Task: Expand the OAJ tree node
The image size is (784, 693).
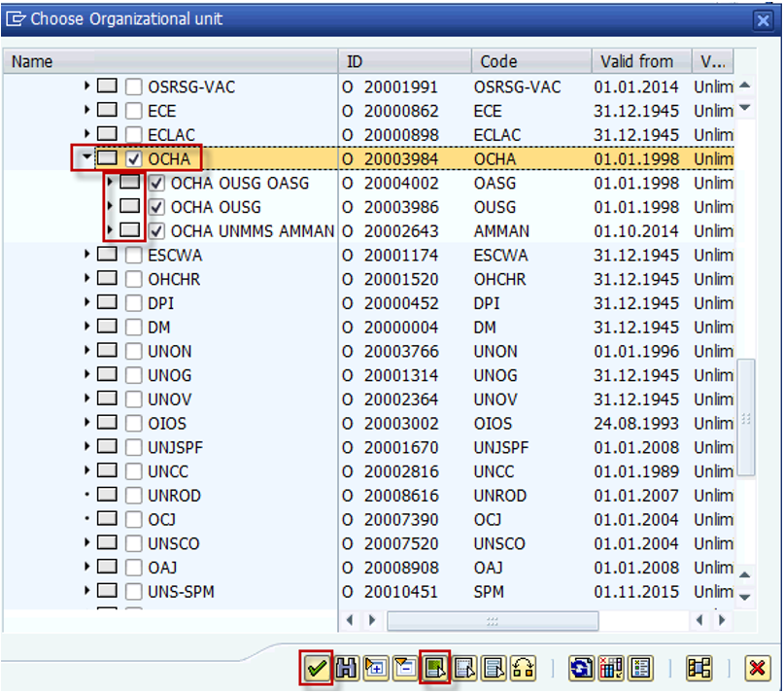Action: pyautogui.click(x=87, y=566)
